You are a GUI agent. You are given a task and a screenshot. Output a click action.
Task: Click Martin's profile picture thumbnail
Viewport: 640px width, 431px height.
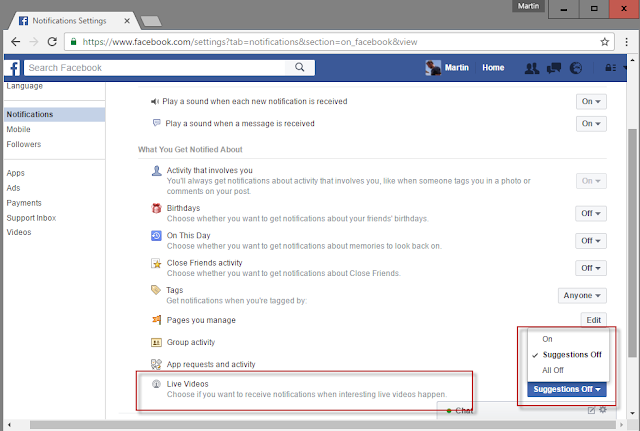433,68
